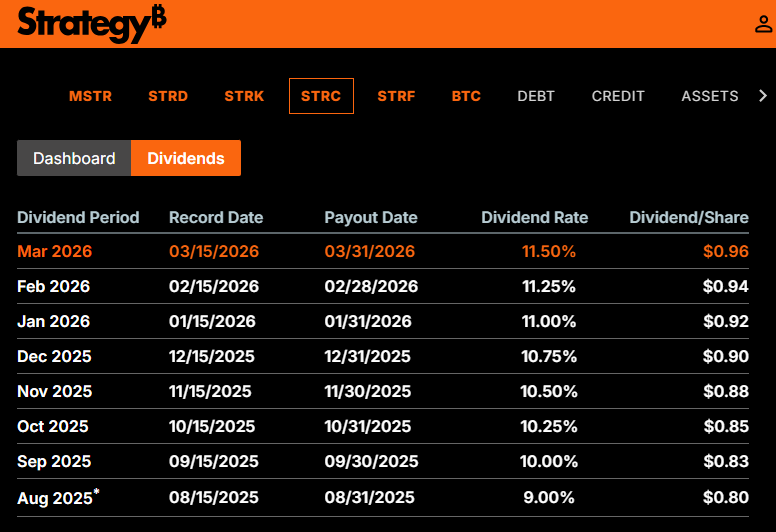Viewport: 776px width, 532px height.
Task: Select the Dividends view button
Action: 186,158
